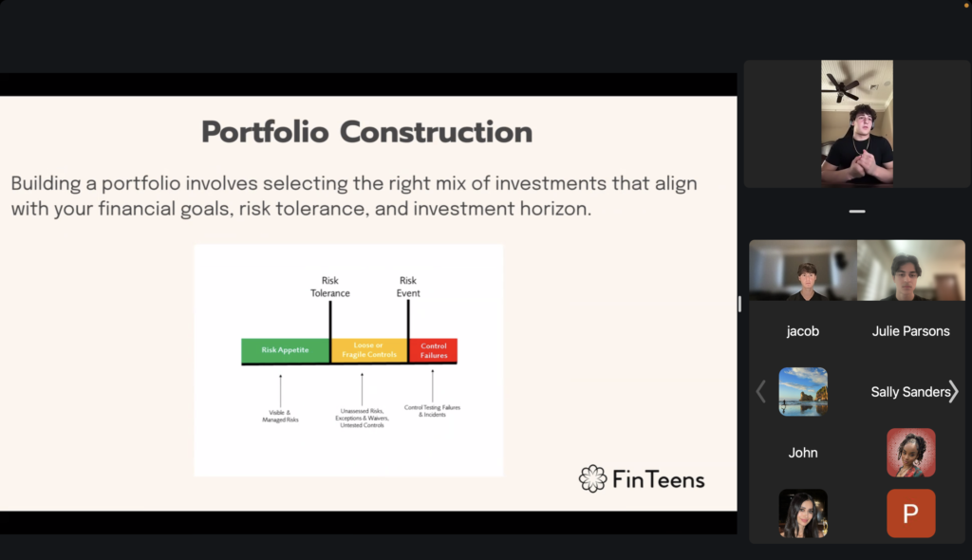Click the orange P participant avatar
The height and width of the screenshot is (560, 972).
(910, 513)
